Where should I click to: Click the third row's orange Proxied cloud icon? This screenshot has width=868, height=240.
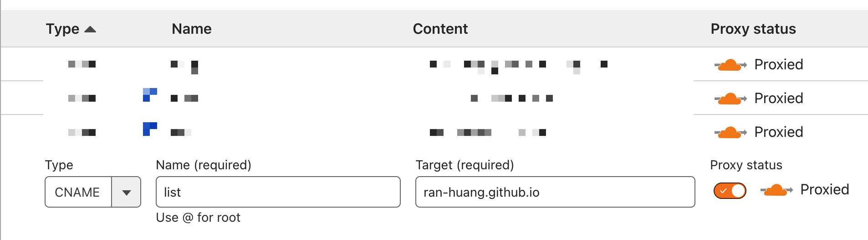[730, 132]
